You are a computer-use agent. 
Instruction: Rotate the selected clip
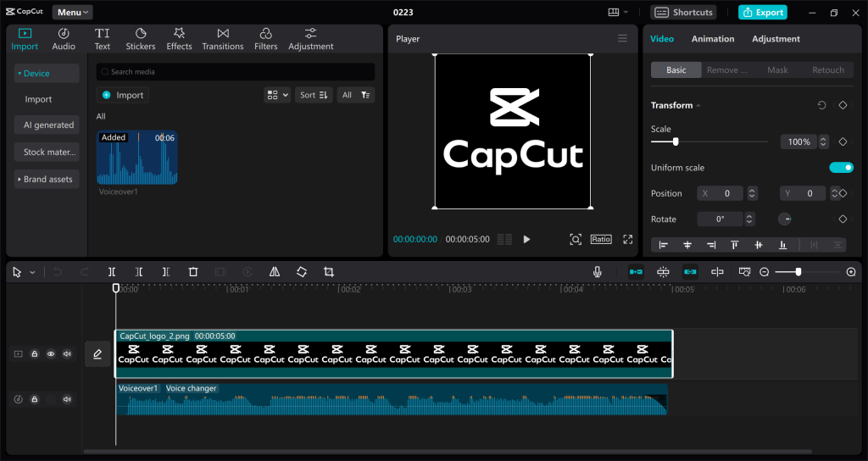coord(301,272)
